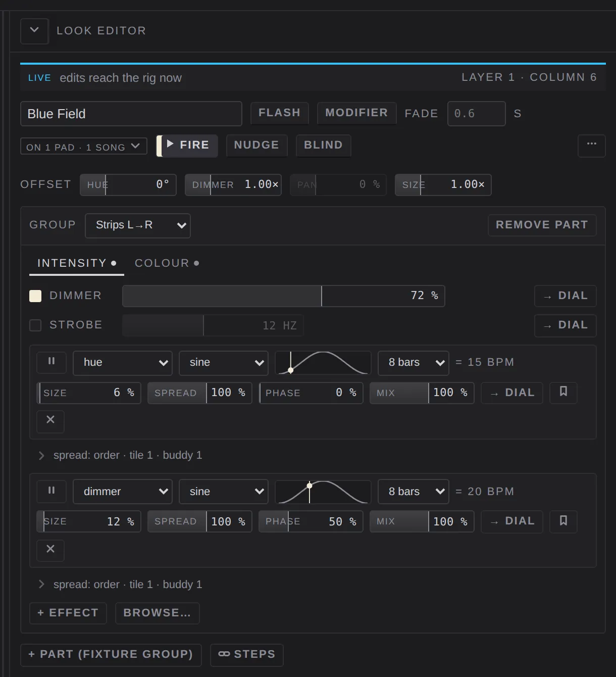Open the Group Strips L→R dropdown
Image resolution: width=616 pixels, height=677 pixels.
pyautogui.click(x=138, y=225)
